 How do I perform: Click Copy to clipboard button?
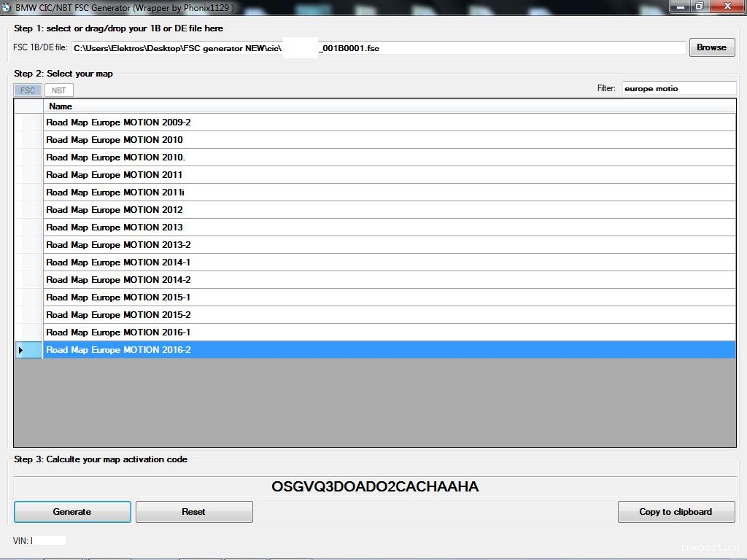coord(676,512)
